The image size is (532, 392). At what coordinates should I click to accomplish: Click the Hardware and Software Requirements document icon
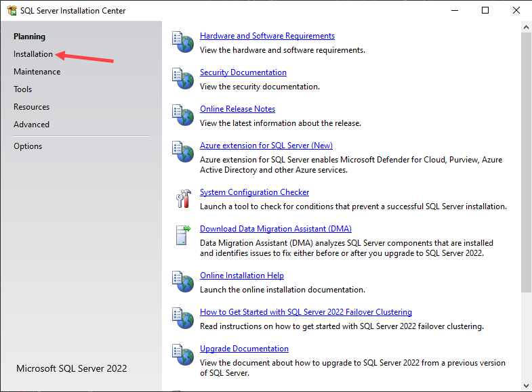coord(183,42)
